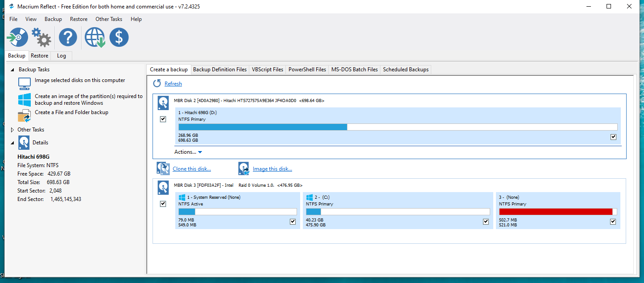644x283 pixels.
Task: Click the monitor icon for imaging selected disks
Action: pyautogui.click(x=25, y=84)
